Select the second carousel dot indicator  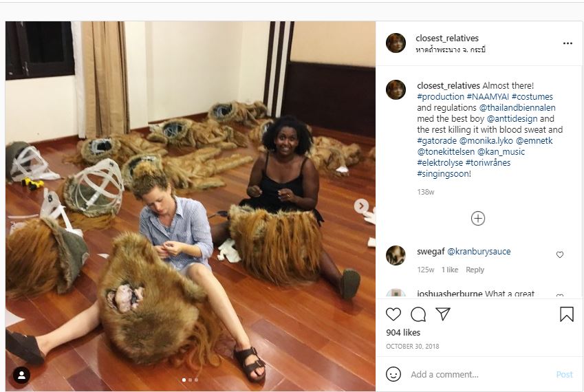(189, 380)
